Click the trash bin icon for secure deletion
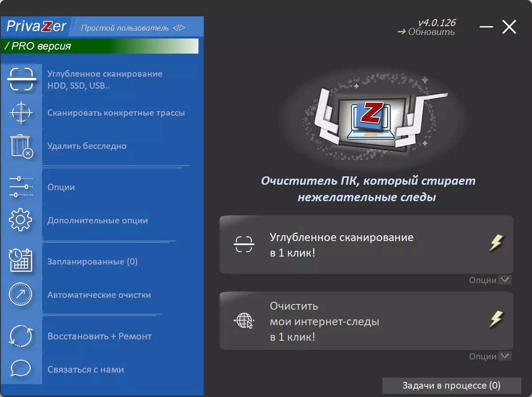 coord(21,146)
